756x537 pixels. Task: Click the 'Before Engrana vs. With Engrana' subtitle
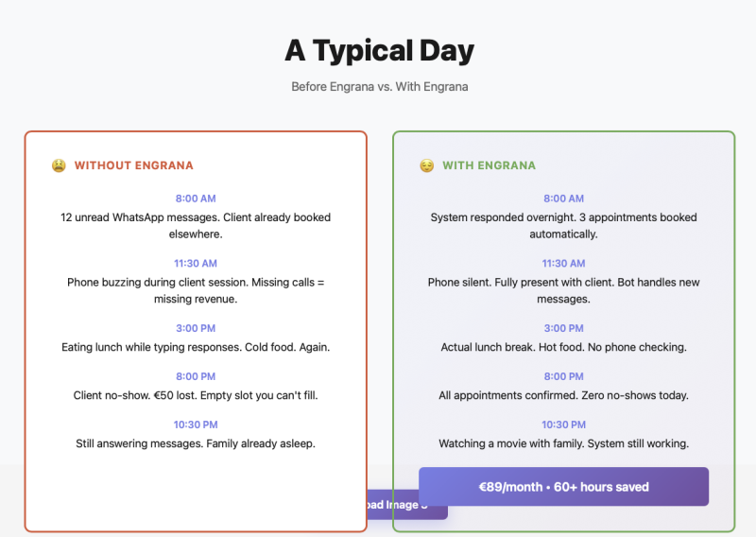pyautogui.click(x=379, y=87)
